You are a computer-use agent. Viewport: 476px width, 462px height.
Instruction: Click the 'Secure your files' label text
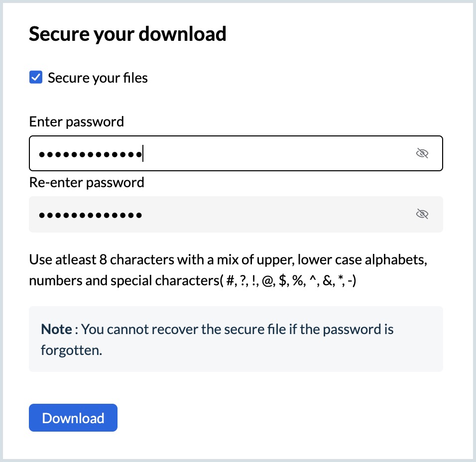98,78
